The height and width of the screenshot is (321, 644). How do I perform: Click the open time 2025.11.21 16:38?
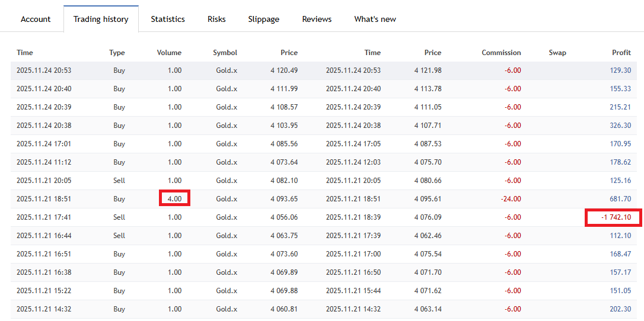[44, 272]
